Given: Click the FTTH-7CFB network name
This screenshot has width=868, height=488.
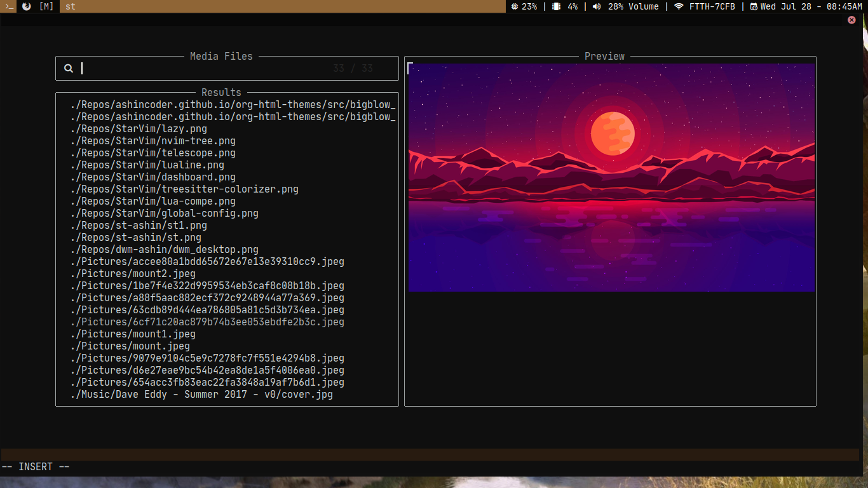Looking at the screenshot, I should pos(712,6).
